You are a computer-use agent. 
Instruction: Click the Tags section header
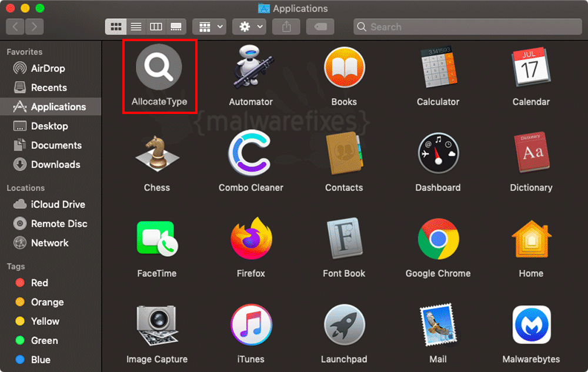tap(16, 266)
